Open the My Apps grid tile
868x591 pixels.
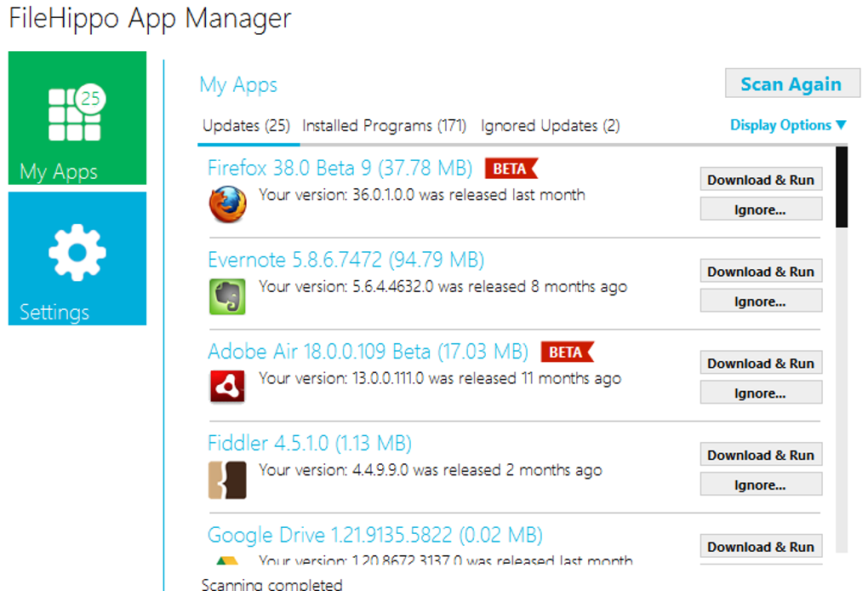[x=77, y=118]
